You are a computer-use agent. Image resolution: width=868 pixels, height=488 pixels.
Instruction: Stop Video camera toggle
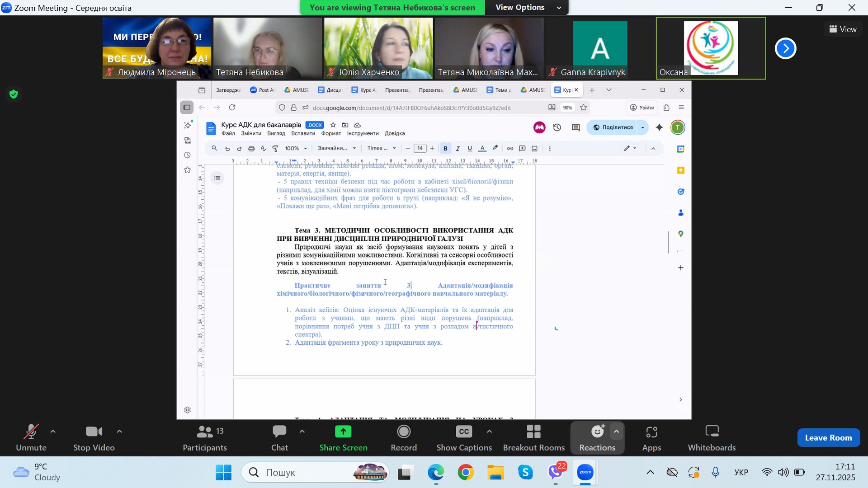[x=94, y=438]
